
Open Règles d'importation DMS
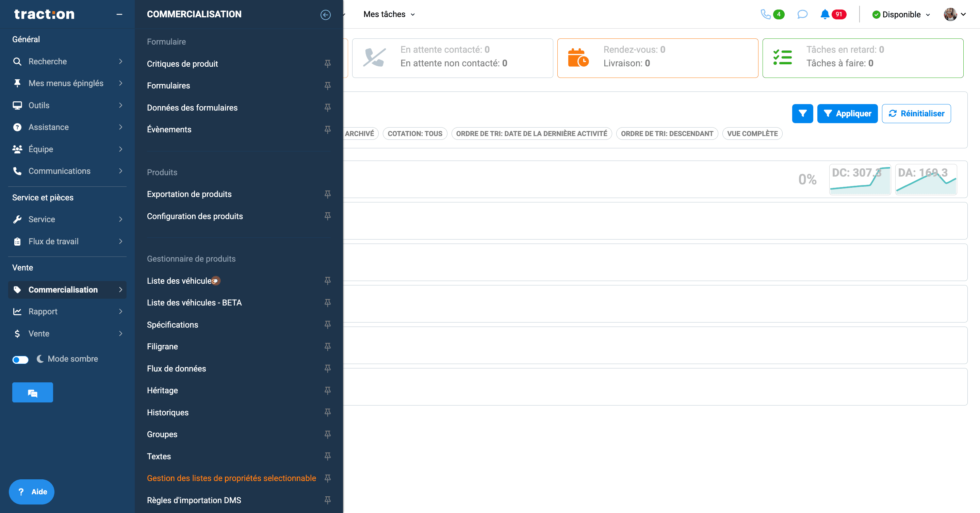pos(194,500)
